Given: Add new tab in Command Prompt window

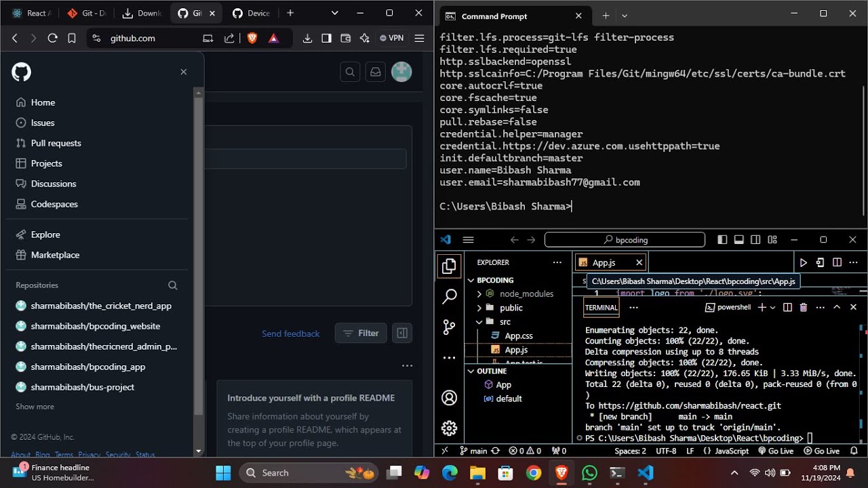Looking at the screenshot, I should [606, 16].
